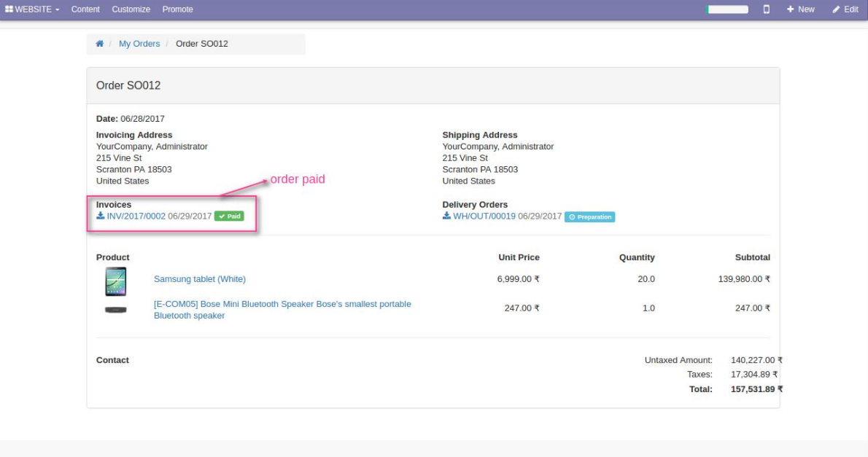Open Samsung tablet (White) product link
Image resolution: width=868 pixels, height=457 pixels.
(x=200, y=279)
